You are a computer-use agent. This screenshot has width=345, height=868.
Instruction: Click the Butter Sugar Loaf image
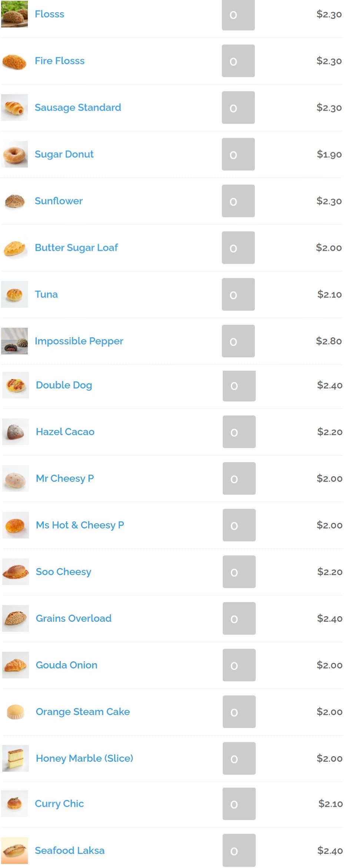pyautogui.click(x=14, y=247)
